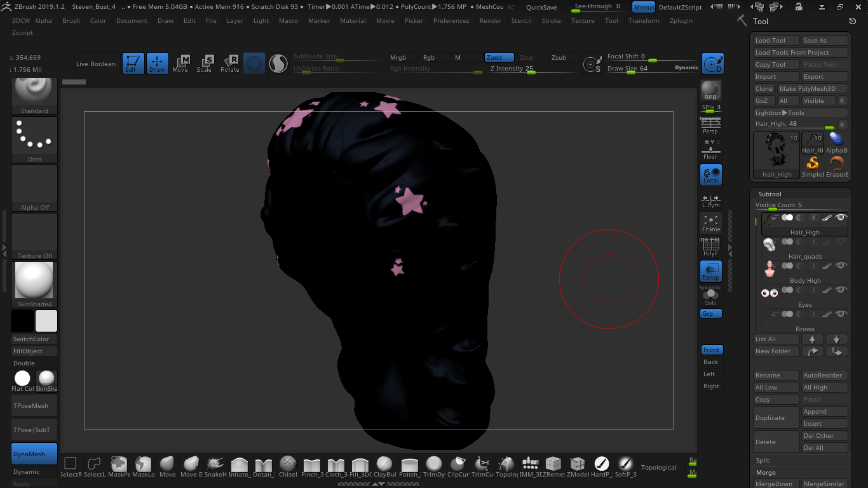Toggle Edit mode button
Image resolution: width=868 pixels, height=488 pixels.
pos(133,64)
